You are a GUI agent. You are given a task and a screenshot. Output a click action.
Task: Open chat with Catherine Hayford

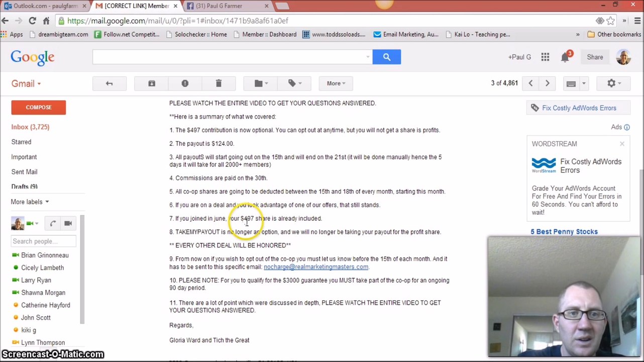tap(45, 305)
